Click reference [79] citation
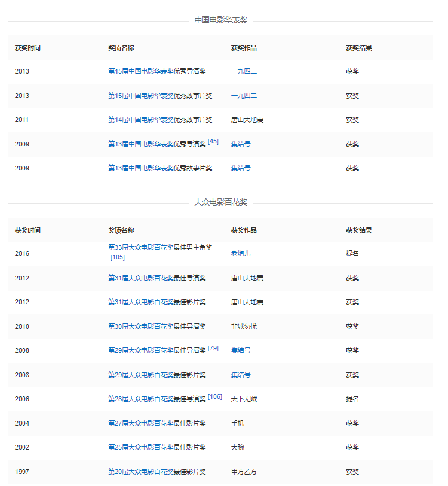 coord(213,348)
